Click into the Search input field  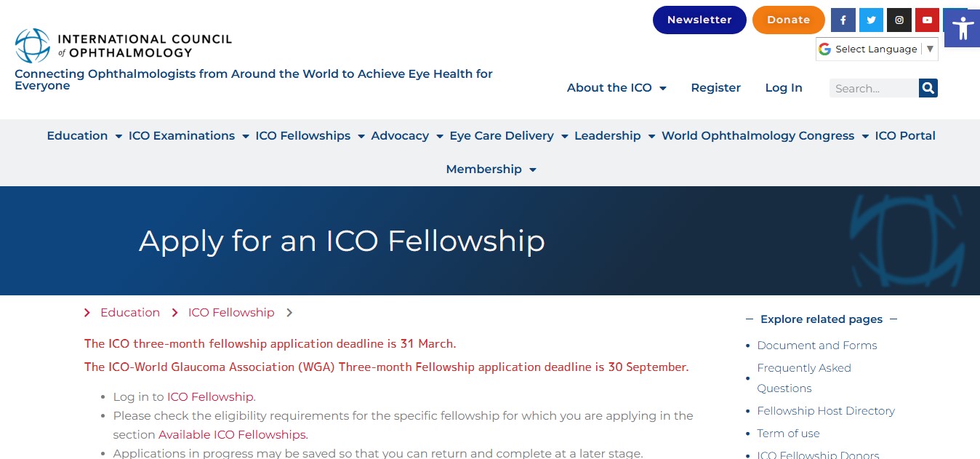pos(874,88)
